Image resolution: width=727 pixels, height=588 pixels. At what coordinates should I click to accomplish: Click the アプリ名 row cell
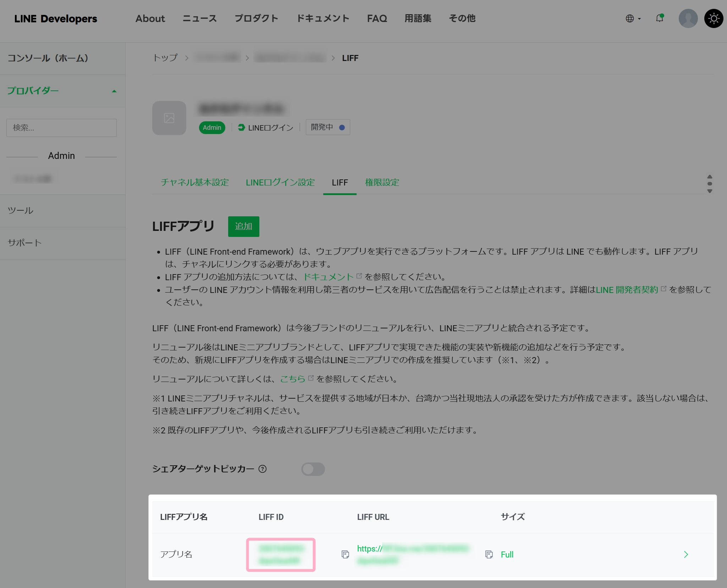pos(176,554)
